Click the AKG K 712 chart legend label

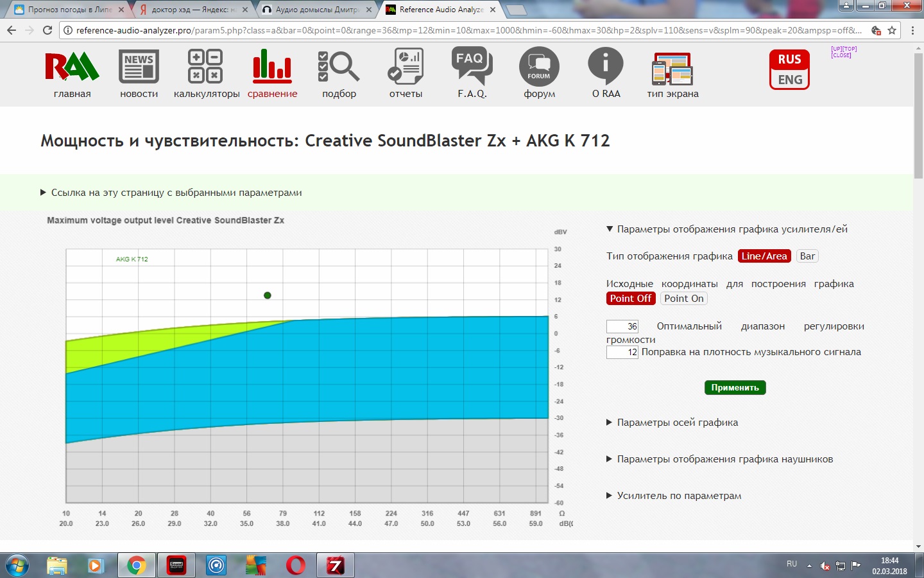(x=132, y=259)
